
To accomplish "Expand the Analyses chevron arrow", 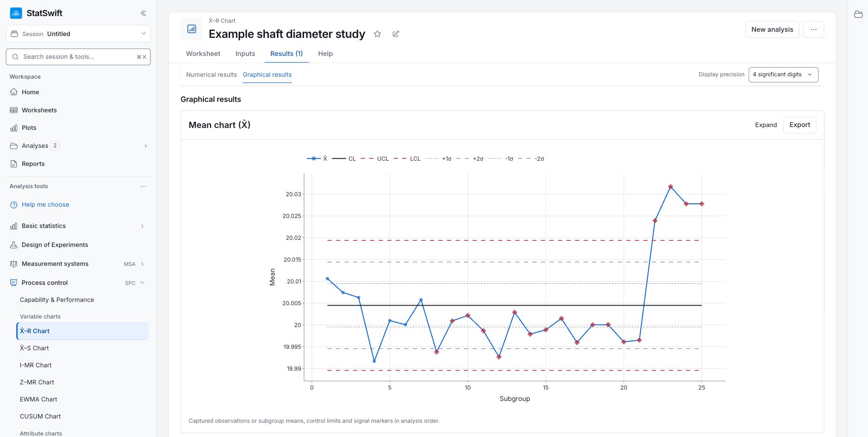I will (146, 146).
